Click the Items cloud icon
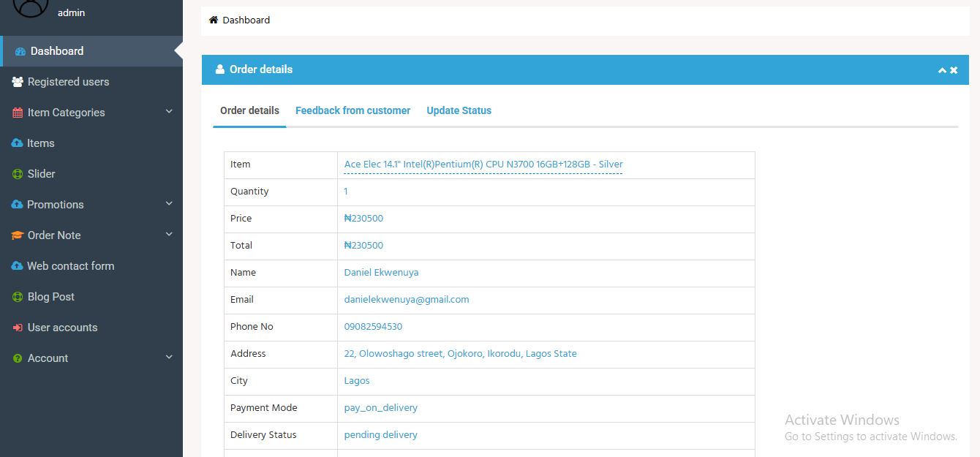The image size is (980, 457). (x=18, y=143)
